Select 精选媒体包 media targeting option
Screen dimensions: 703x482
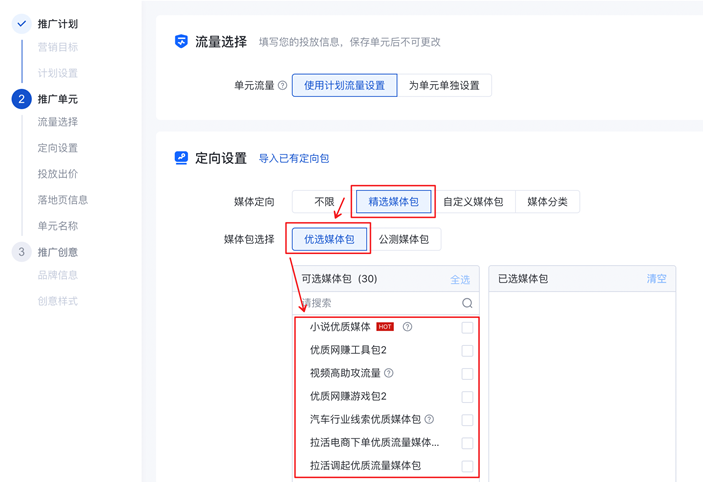pos(393,202)
